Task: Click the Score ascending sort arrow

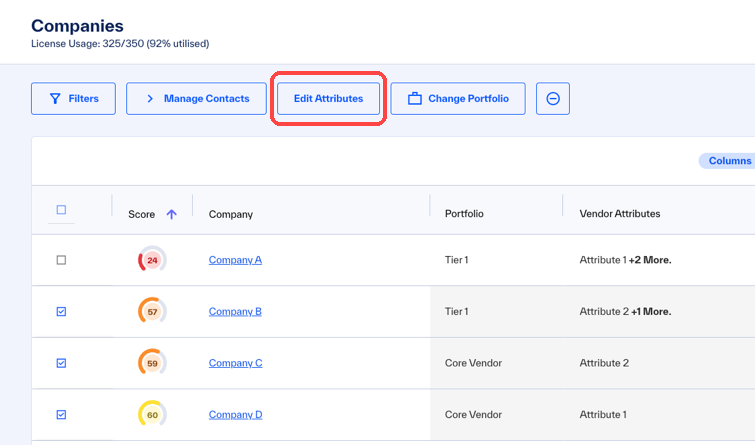Action: point(171,214)
